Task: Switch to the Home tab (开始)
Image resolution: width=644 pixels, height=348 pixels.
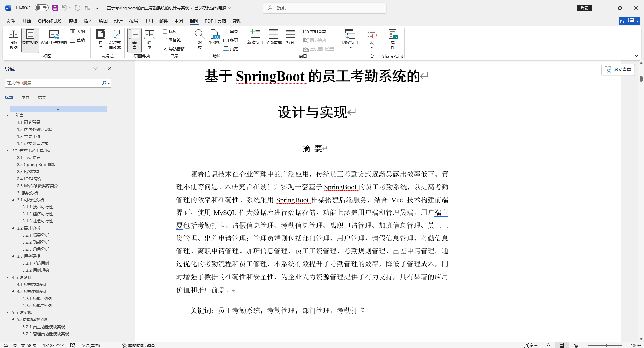Action: click(27, 21)
